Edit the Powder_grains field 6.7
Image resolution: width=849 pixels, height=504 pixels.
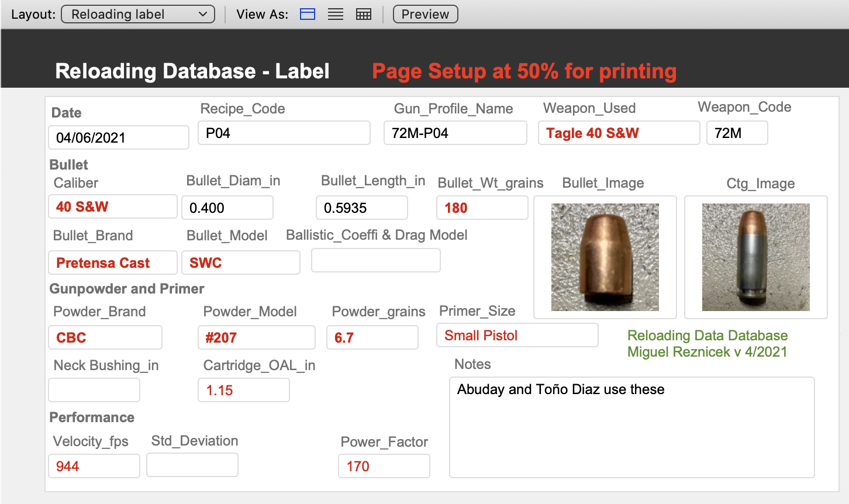[x=372, y=337]
